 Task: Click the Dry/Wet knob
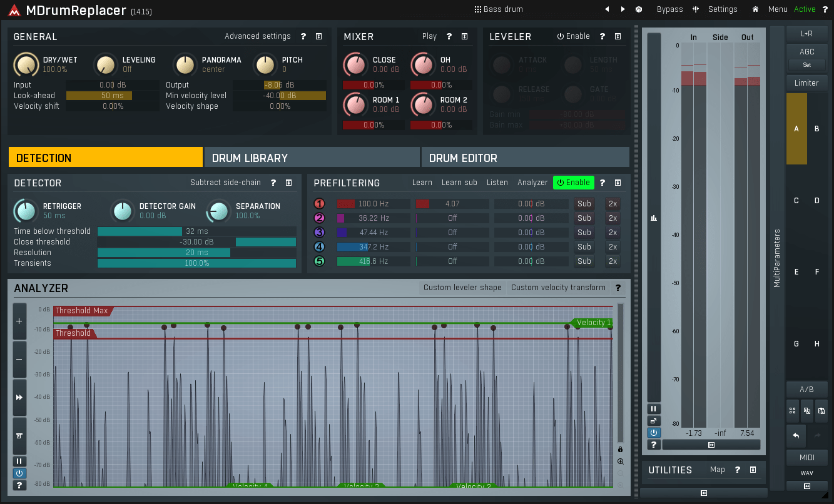coord(26,64)
